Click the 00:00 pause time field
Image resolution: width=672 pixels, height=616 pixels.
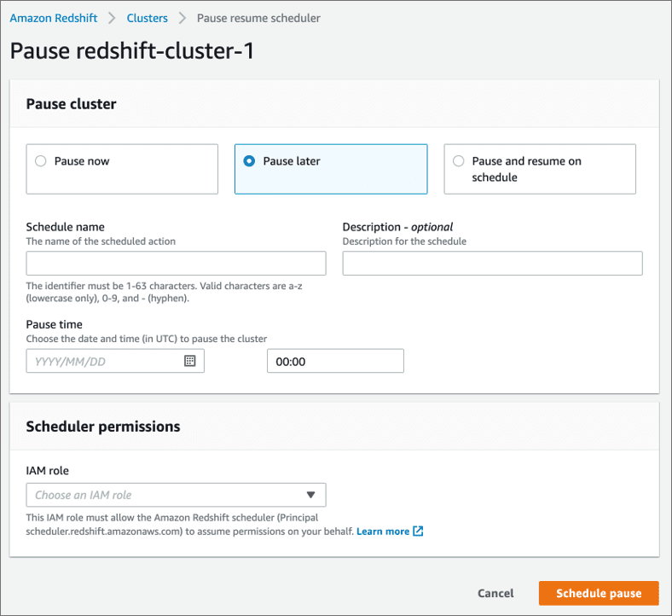tap(334, 361)
